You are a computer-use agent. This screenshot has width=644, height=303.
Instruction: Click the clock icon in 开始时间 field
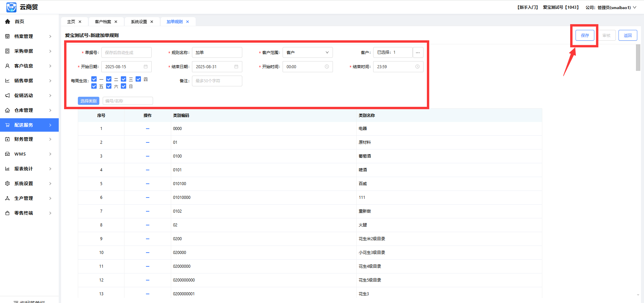(327, 67)
